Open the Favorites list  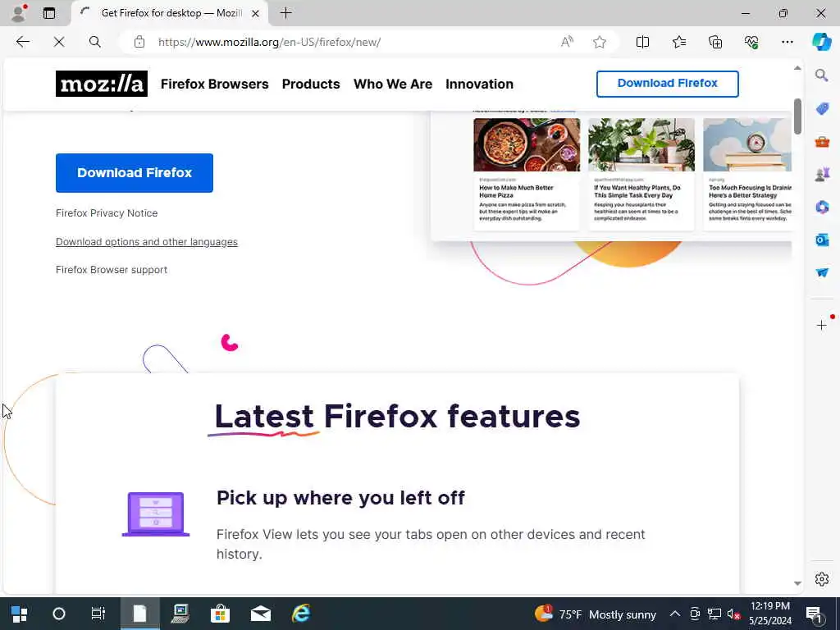679,42
